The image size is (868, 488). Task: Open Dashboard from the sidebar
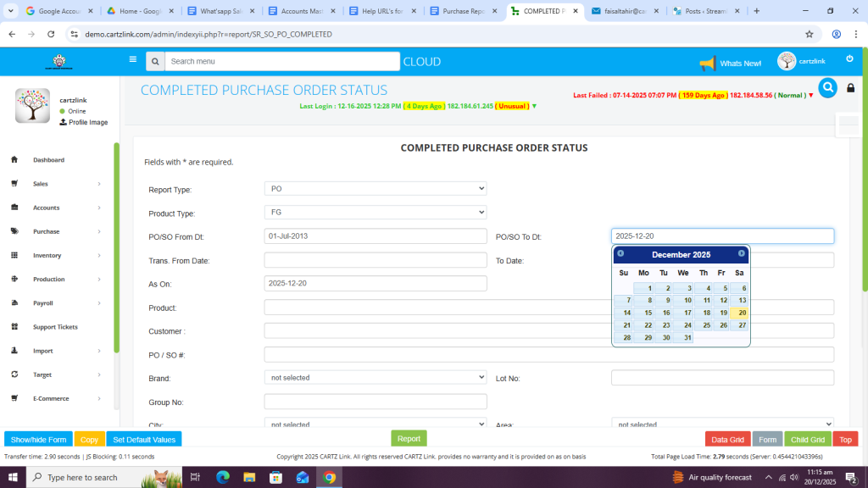click(48, 160)
